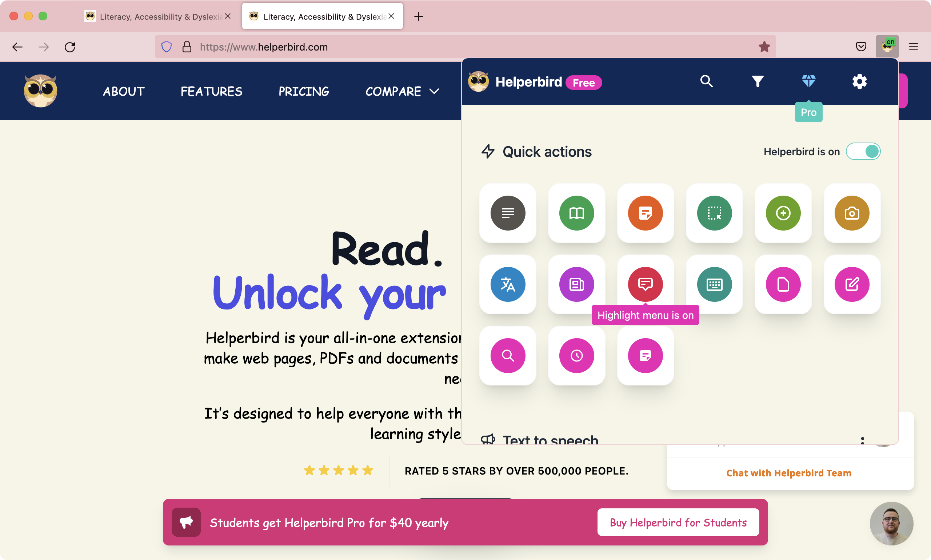Reload the current page
The image size is (931, 560).
[x=70, y=47]
